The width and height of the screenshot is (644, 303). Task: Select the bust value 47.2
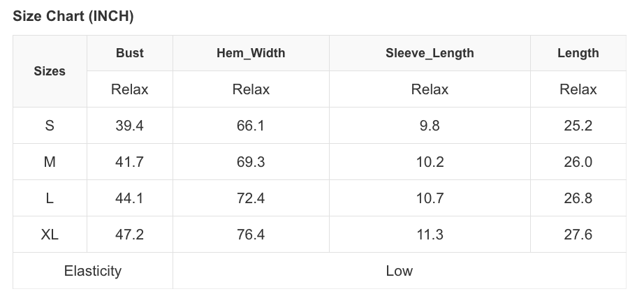130,235
